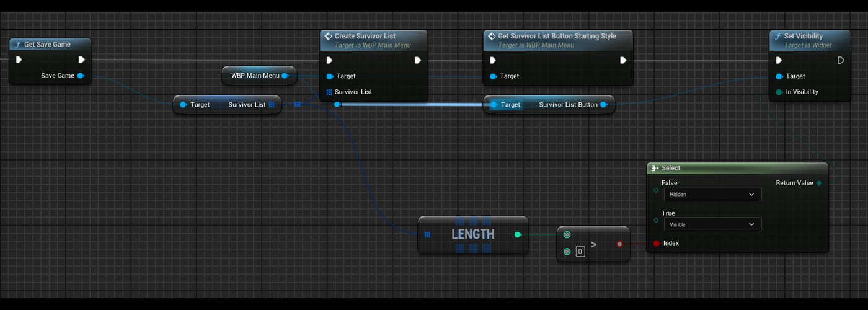
Task: Click the Select node False option pin
Action: pyautogui.click(x=657, y=190)
